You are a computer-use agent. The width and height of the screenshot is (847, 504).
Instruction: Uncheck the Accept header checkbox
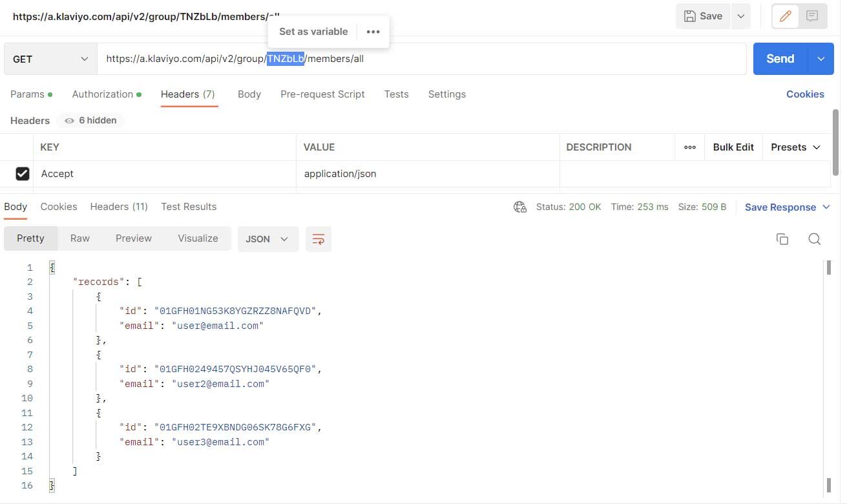click(23, 173)
